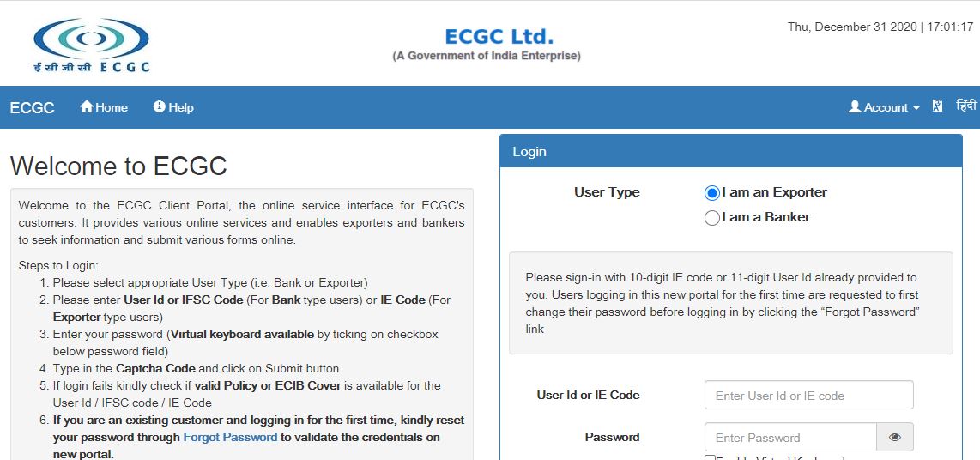Select the "I am an Exporter" option
This screenshot has height=460, width=980.
point(711,193)
